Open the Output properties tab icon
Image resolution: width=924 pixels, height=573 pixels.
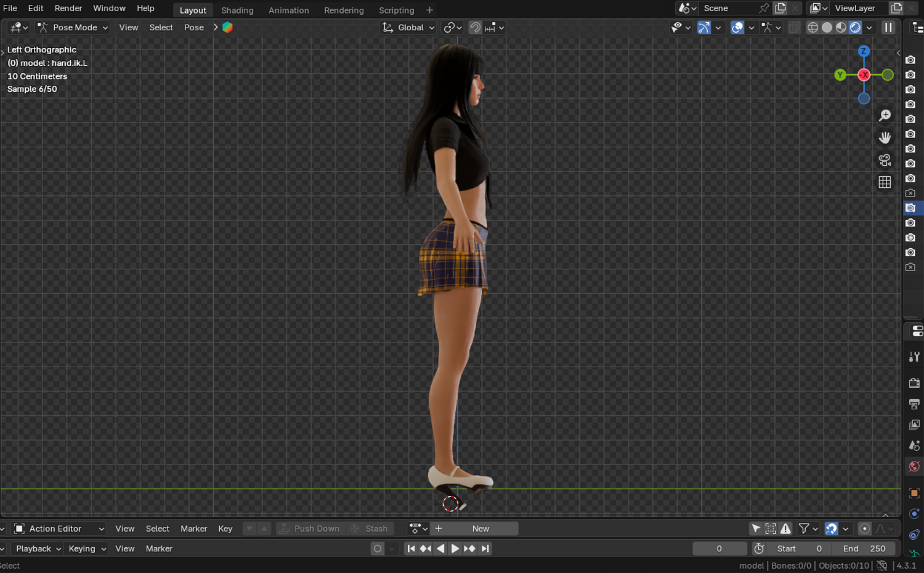(x=914, y=404)
